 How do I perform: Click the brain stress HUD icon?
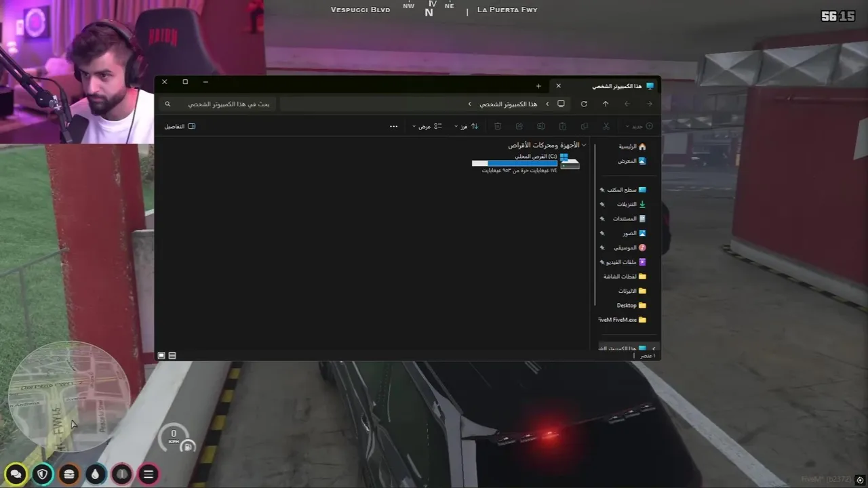coord(122,474)
